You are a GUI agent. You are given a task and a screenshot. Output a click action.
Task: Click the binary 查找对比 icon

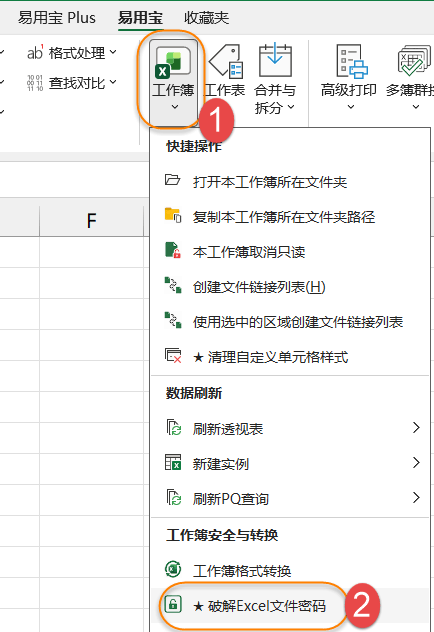pyautogui.click(x=35, y=83)
